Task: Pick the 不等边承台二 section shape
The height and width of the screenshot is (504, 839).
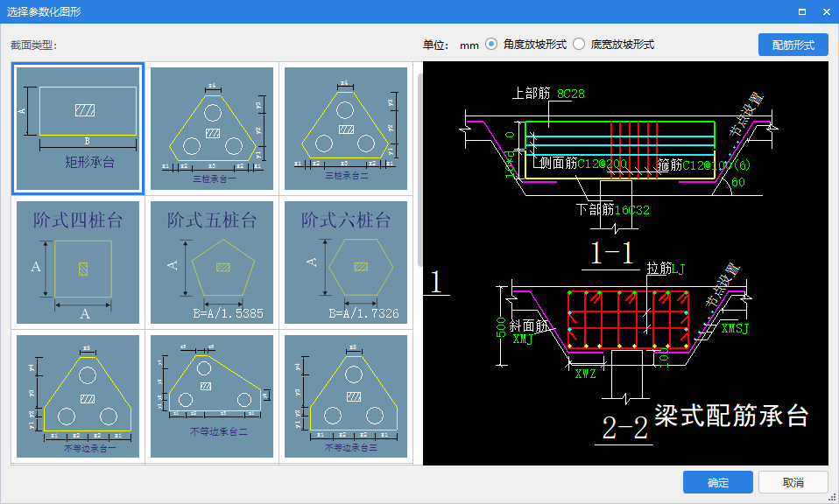Action: point(212,396)
